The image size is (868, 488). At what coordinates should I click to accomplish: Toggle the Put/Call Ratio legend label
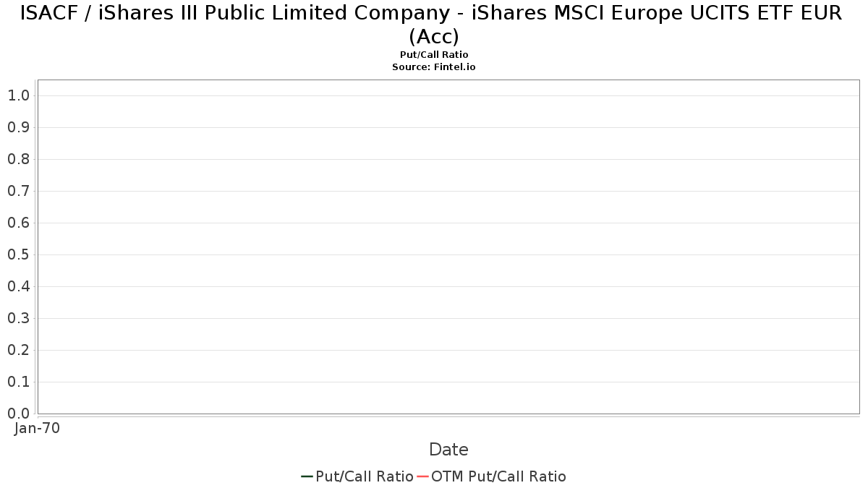pyautogui.click(x=365, y=476)
